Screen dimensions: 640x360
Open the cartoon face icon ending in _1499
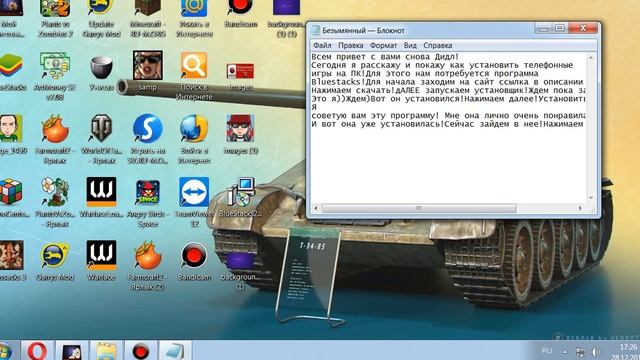[10, 129]
